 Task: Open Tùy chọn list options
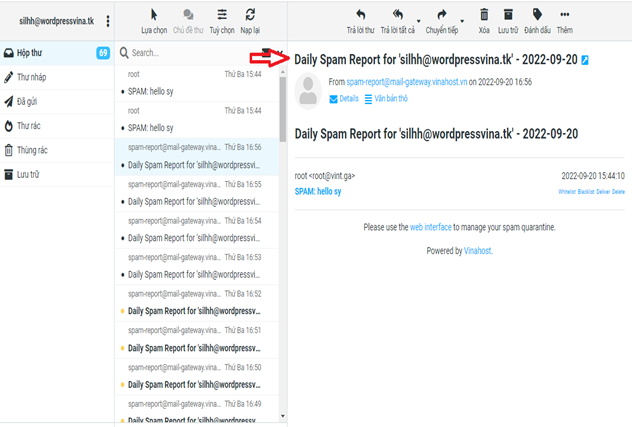[x=222, y=15]
